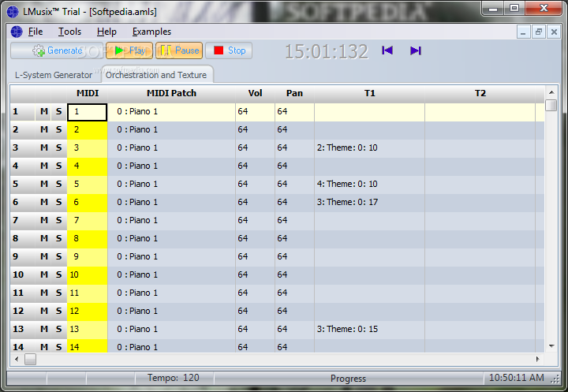
Task: Click T1 cell '2: Theme: 0: 10'
Action: click(369, 148)
